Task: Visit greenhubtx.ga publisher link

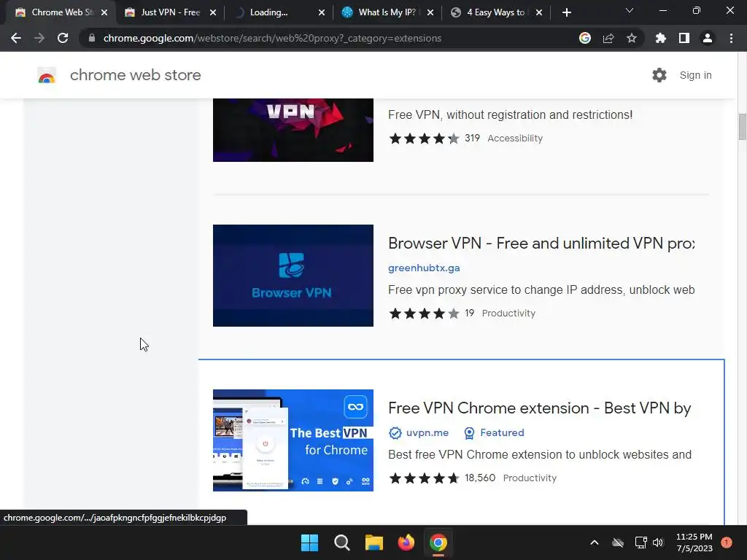Action: 424,268
